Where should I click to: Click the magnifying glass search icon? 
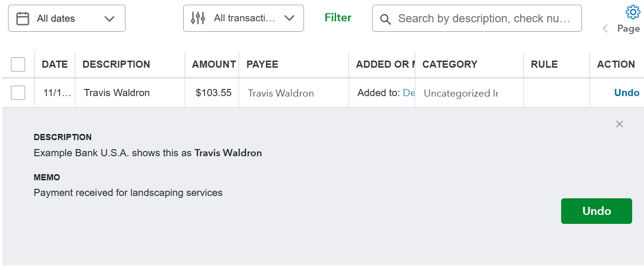pyautogui.click(x=385, y=19)
